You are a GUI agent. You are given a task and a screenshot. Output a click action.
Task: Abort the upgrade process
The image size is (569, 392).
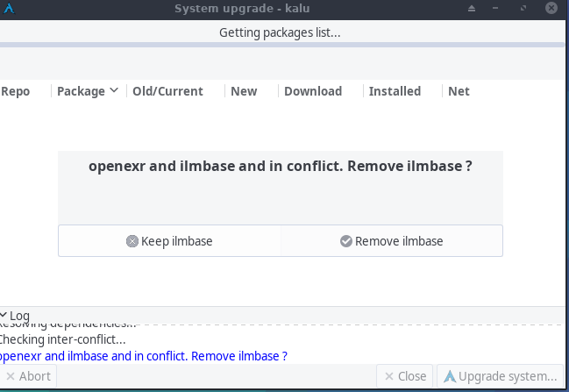[28, 376]
